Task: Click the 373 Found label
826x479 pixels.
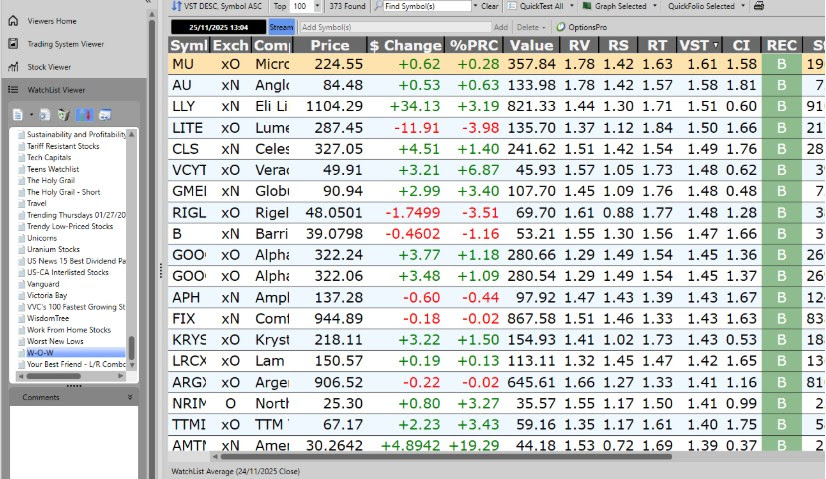Action: pyautogui.click(x=347, y=6)
